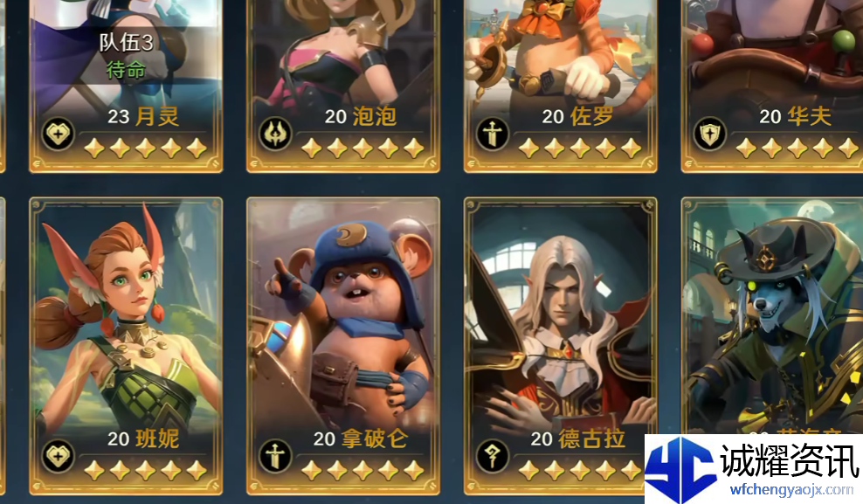Visit the wfchengyaojx.com watermark link
The image size is (863, 504).
791,489
